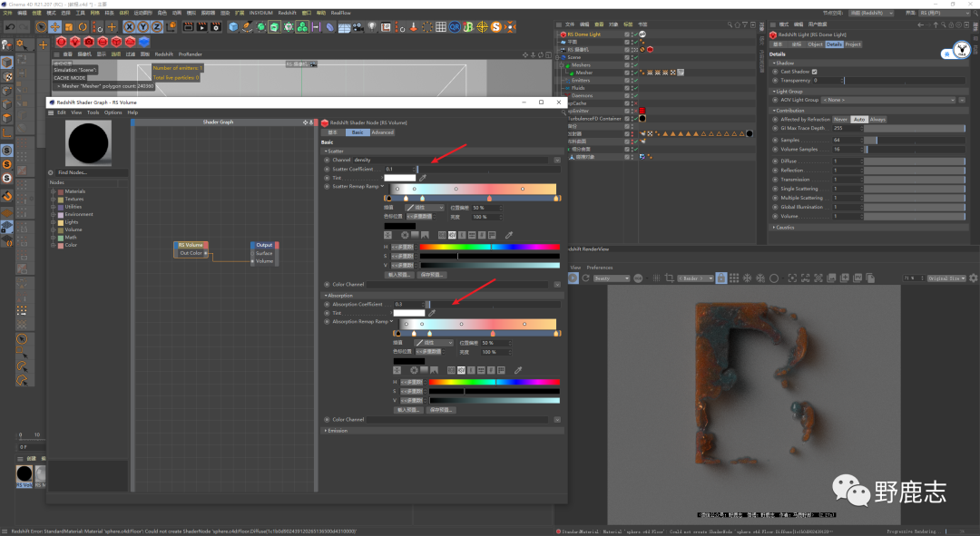The width and height of the screenshot is (980, 536).
Task: Click the lock icon in the RenderView toolbar
Action: tap(721, 278)
